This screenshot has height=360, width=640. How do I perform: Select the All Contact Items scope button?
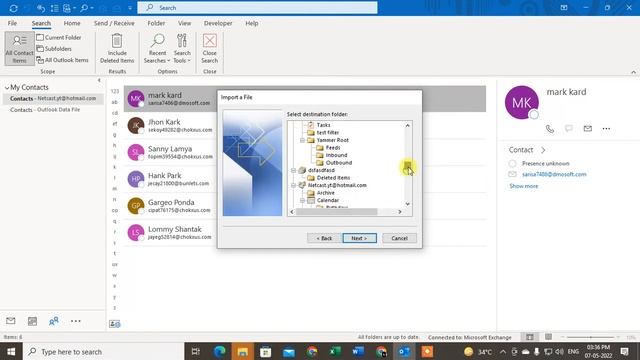click(x=19, y=49)
